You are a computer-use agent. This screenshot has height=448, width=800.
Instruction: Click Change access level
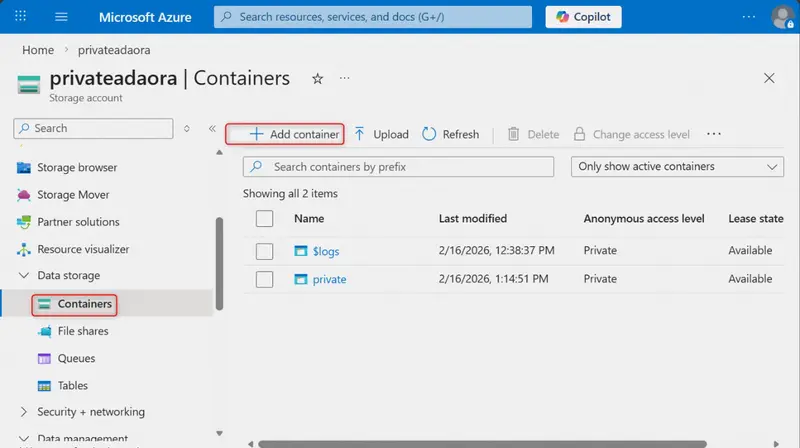click(x=631, y=134)
